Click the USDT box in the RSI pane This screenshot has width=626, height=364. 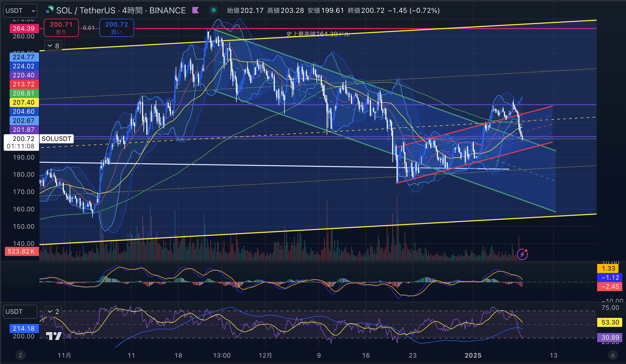(20, 312)
